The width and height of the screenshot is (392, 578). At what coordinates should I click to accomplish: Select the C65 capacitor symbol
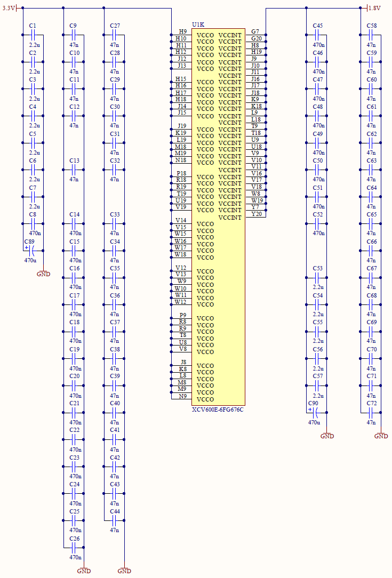pos(371,223)
